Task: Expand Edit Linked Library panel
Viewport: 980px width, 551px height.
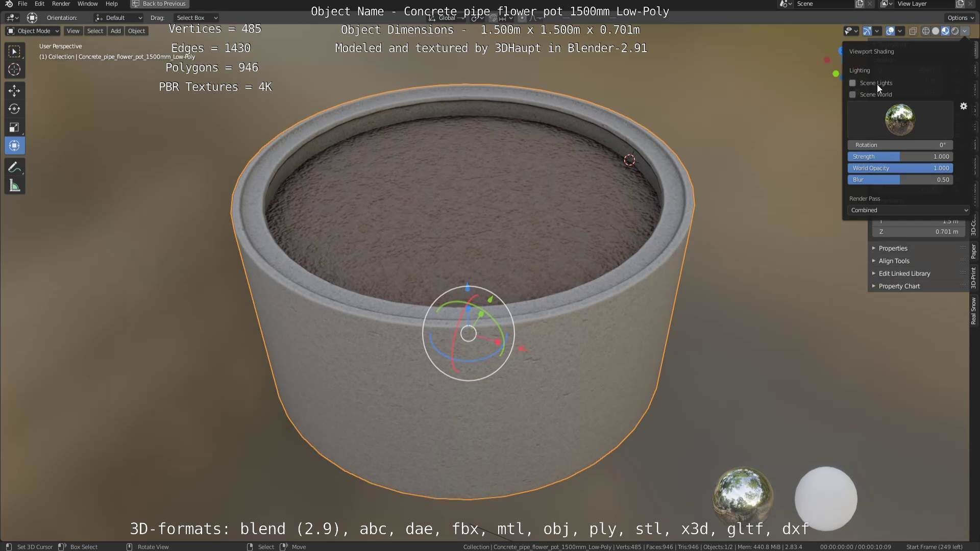Action: click(918, 274)
